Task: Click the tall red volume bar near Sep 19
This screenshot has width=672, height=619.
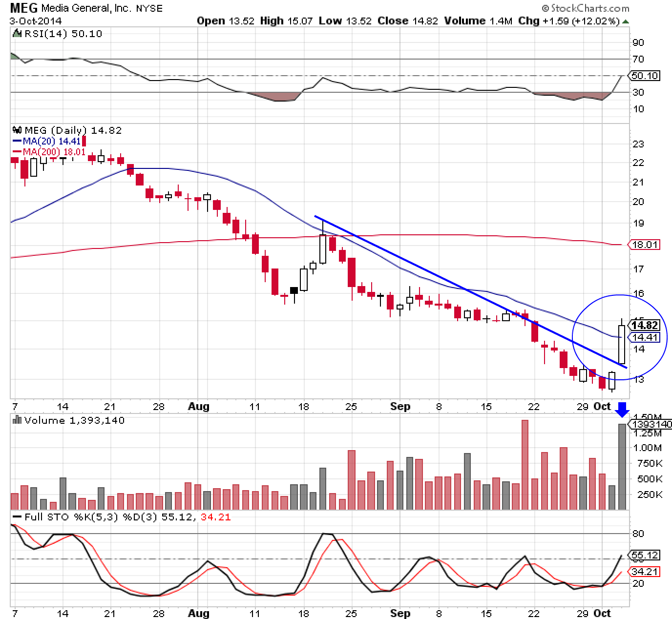Action: [x=525, y=465]
